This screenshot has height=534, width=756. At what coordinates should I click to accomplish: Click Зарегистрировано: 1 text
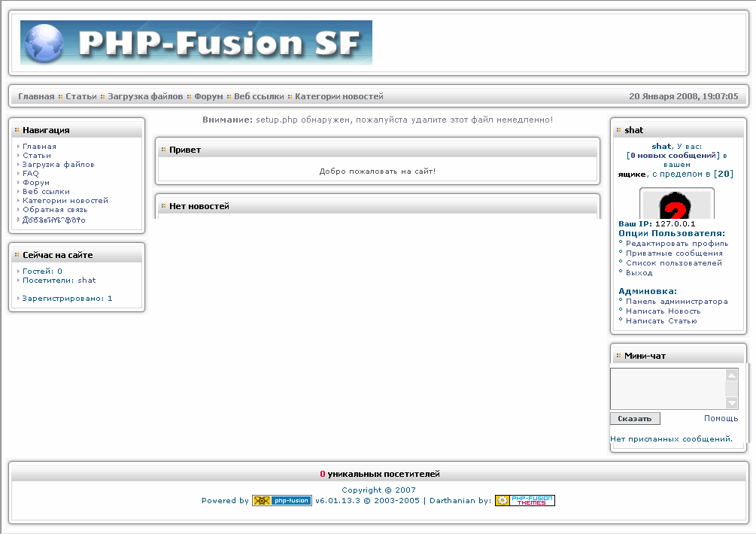(67, 299)
